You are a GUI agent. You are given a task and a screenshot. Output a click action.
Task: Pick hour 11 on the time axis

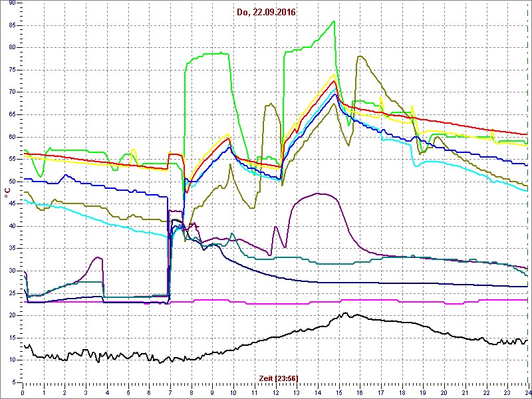pos(254,392)
